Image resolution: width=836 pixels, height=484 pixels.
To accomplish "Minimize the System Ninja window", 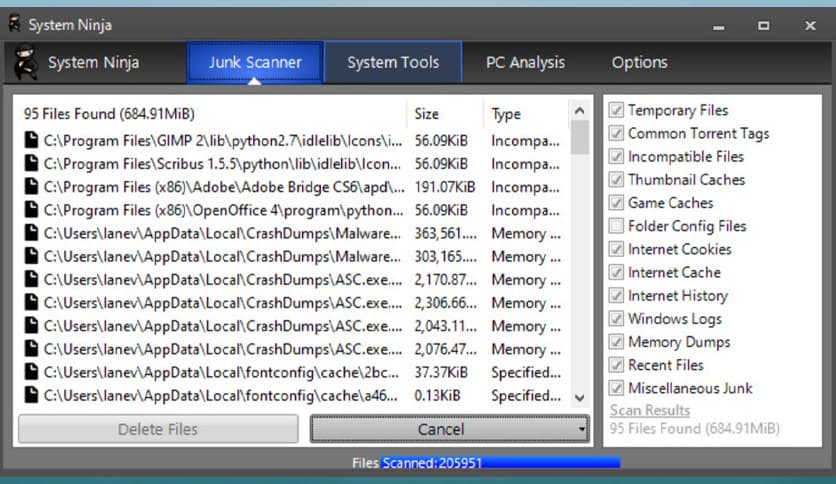I will coord(719,26).
